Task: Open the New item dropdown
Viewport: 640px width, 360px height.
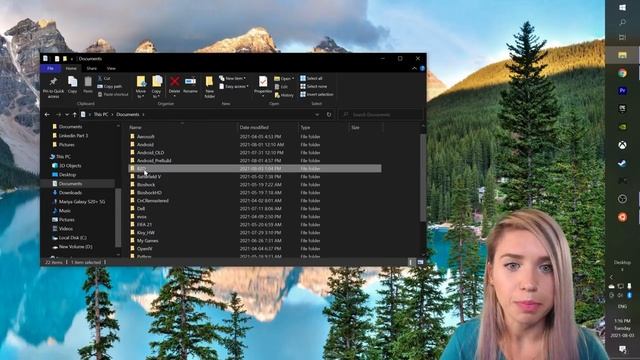Action: point(233,78)
